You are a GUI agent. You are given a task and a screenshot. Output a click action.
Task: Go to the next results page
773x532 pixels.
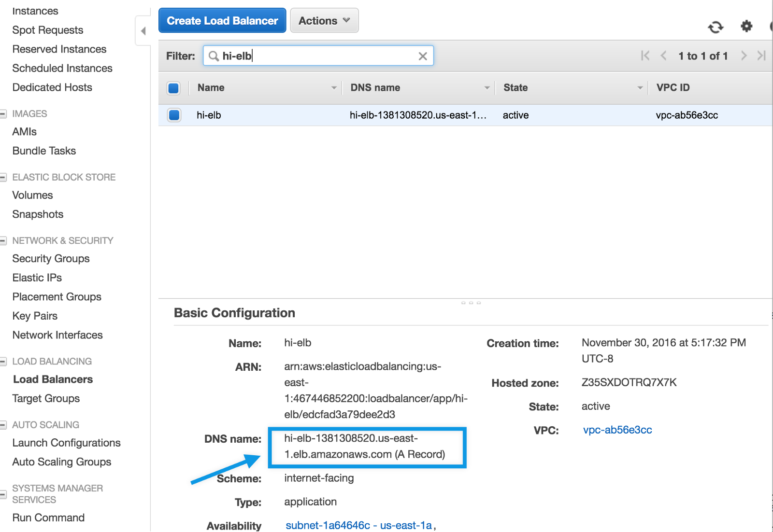[x=744, y=56]
